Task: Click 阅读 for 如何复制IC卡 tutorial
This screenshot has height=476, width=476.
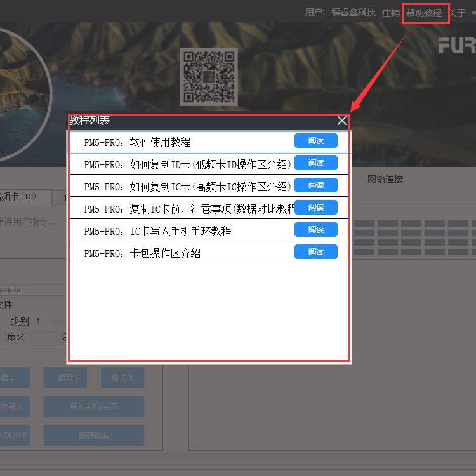Action: (x=315, y=185)
